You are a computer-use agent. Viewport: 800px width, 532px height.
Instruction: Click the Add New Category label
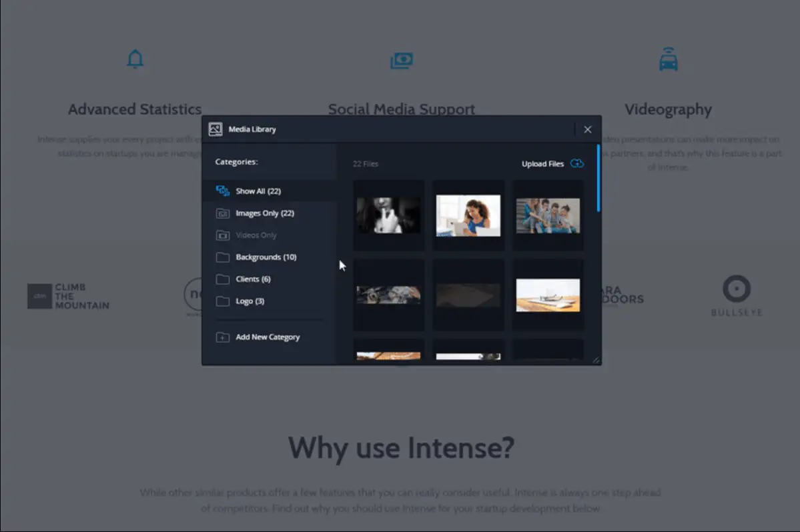point(268,337)
